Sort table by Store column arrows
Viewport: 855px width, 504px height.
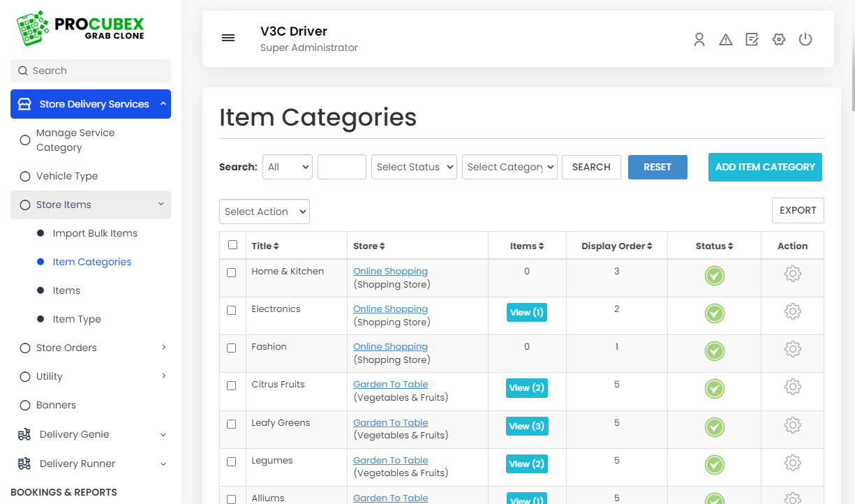tap(382, 246)
